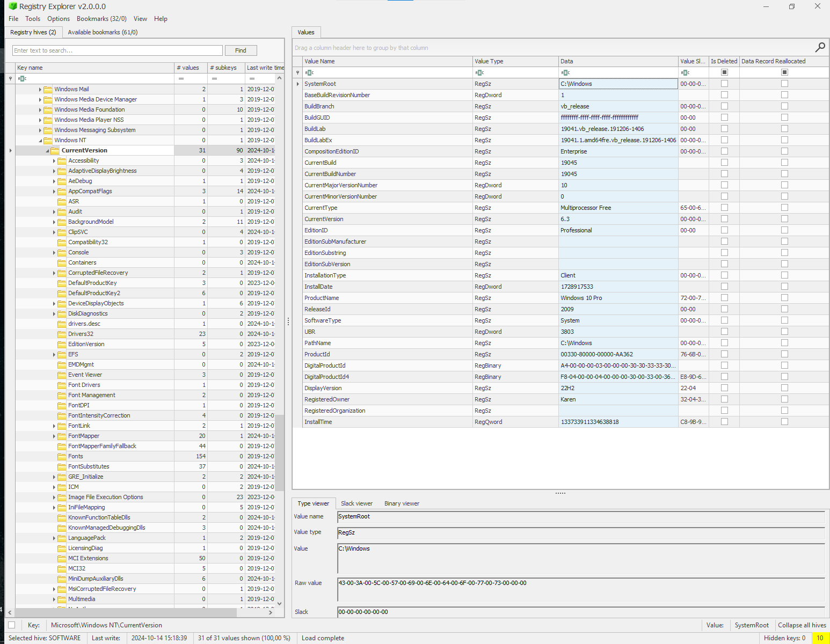Click the # values filter equals icon
Image resolution: width=830 pixels, height=644 pixels.
click(x=181, y=78)
